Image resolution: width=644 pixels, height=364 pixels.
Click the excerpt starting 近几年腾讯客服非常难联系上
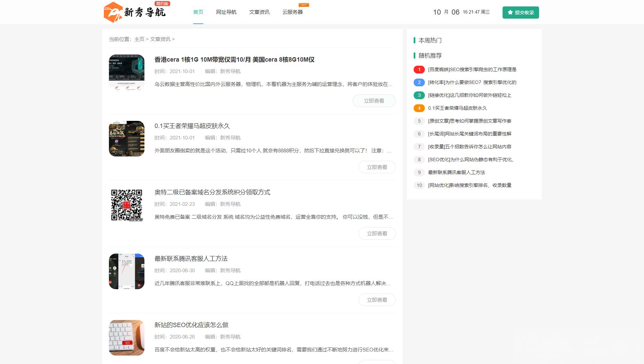(273, 283)
